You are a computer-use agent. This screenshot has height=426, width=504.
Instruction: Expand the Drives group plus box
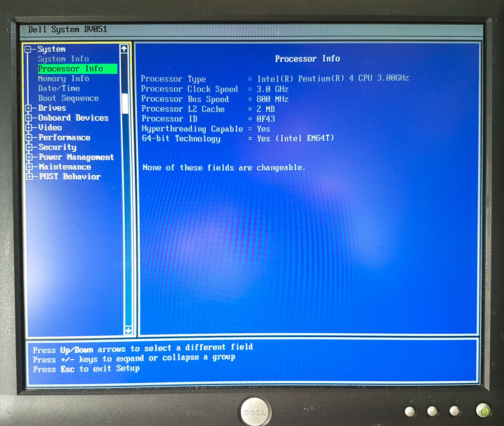click(x=29, y=108)
